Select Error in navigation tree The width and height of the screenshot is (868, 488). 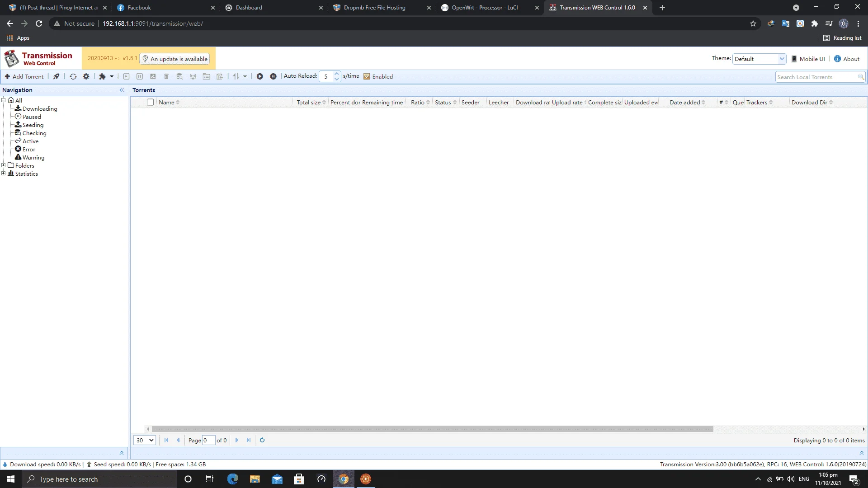pyautogui.click(x=29, y=149)
